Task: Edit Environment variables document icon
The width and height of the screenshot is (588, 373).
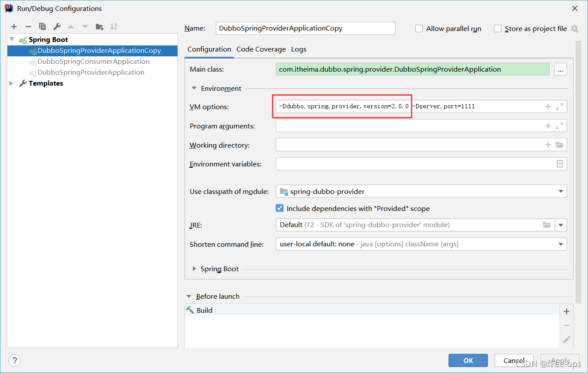Action: point(560,164)
